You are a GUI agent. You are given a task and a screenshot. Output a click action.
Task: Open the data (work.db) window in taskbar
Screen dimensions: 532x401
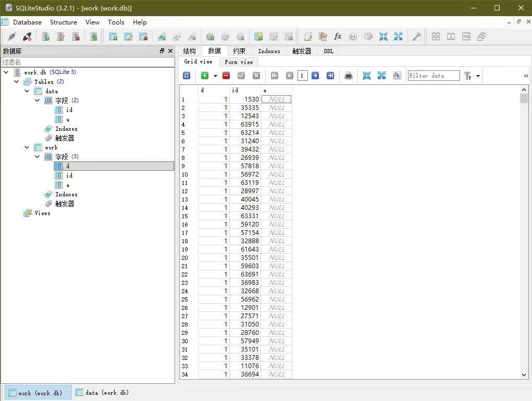click(x=103, y=393)
